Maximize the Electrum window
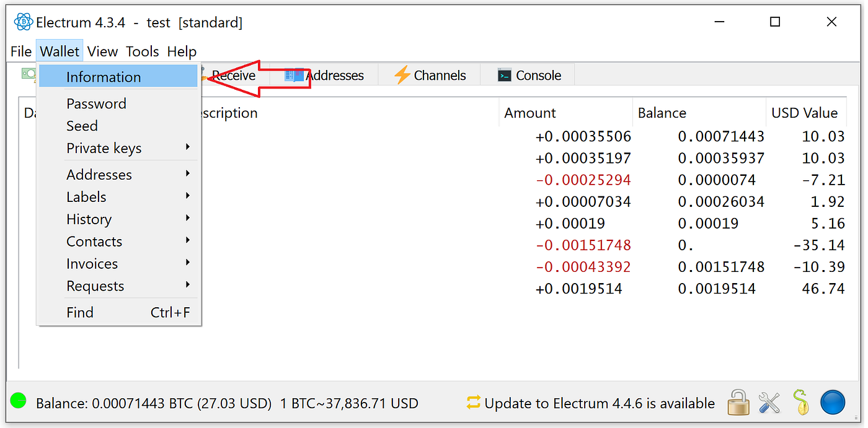This screenshot has height=428, width=868. (x=775, y=22)
